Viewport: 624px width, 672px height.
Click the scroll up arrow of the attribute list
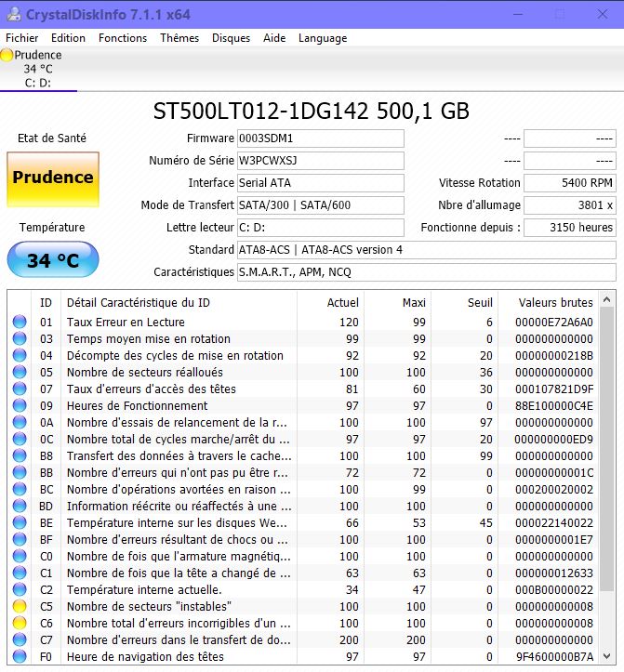607,299
